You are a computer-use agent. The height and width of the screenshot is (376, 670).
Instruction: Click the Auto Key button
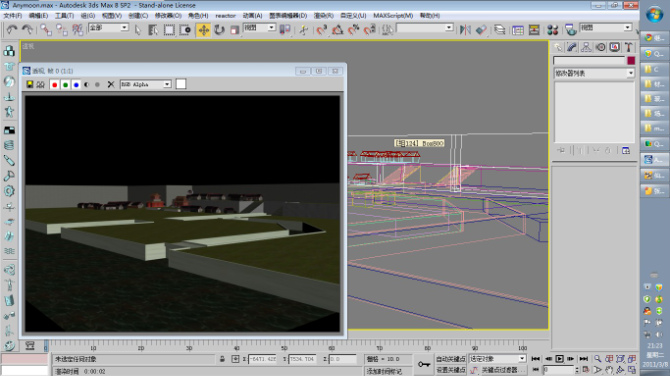pyautogui.click(x=450, y=359)
